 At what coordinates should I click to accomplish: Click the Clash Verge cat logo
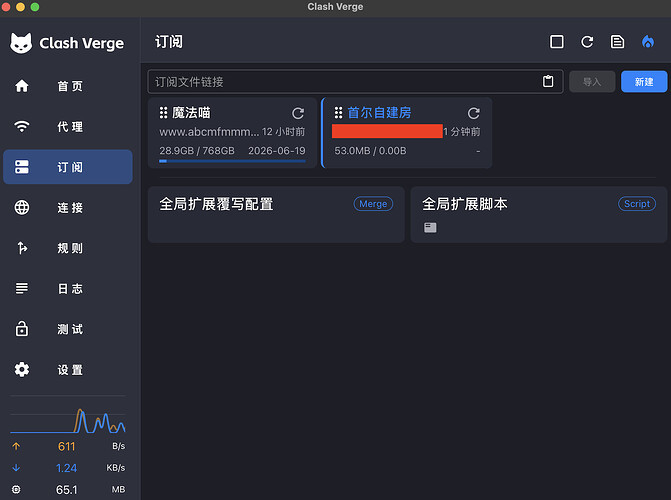(21, 43)
